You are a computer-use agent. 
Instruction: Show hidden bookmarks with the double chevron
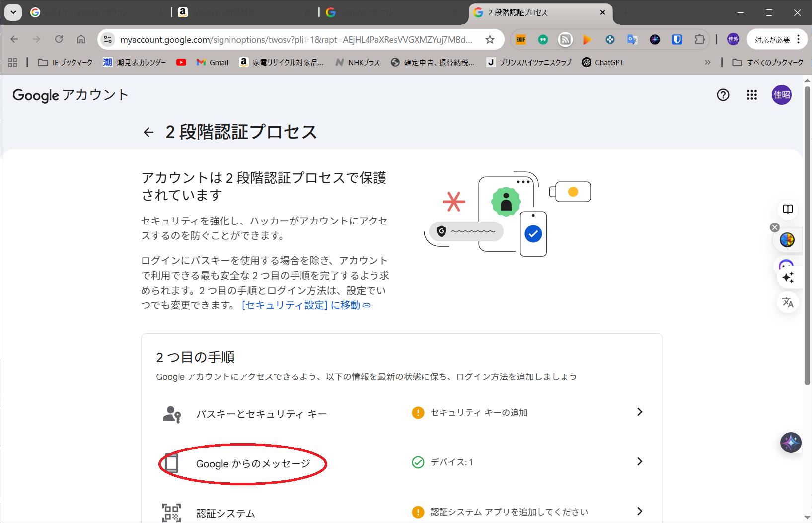(x=707, y=62)
